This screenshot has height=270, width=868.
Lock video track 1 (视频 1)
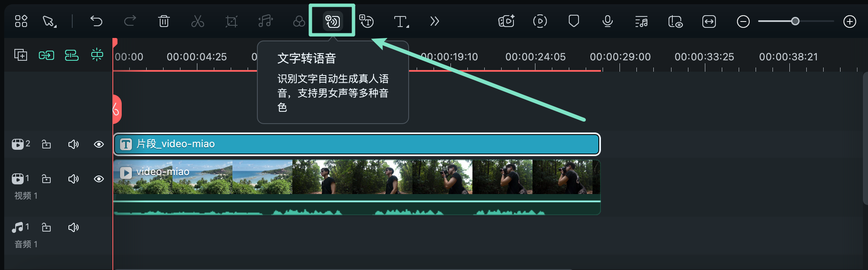46,179
